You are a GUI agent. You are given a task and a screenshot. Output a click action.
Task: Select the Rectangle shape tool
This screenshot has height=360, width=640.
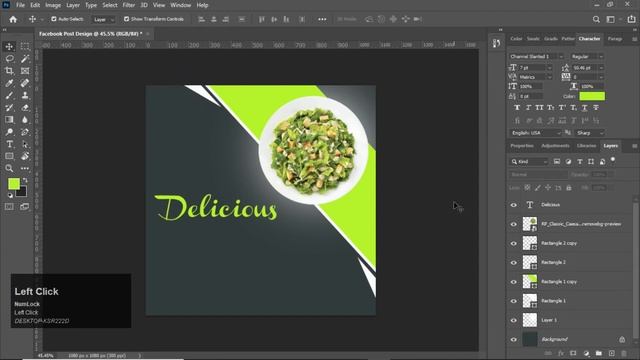click(9, 156)
